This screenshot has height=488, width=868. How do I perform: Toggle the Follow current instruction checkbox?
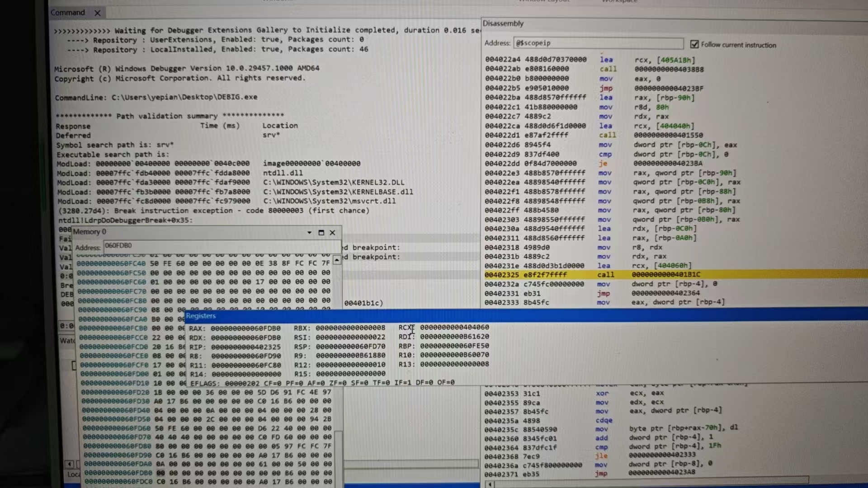click(694, 44)
